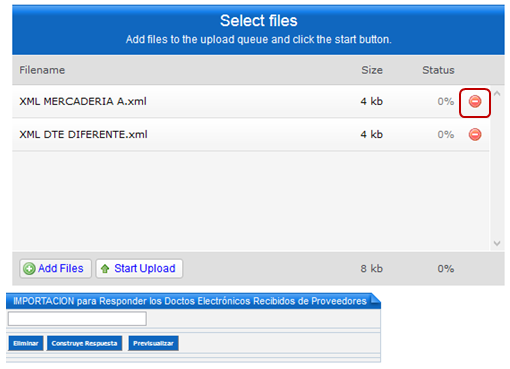The width and height of the screenshot is (510, 369).
Task: Click the Size column header
Action: 372,70
